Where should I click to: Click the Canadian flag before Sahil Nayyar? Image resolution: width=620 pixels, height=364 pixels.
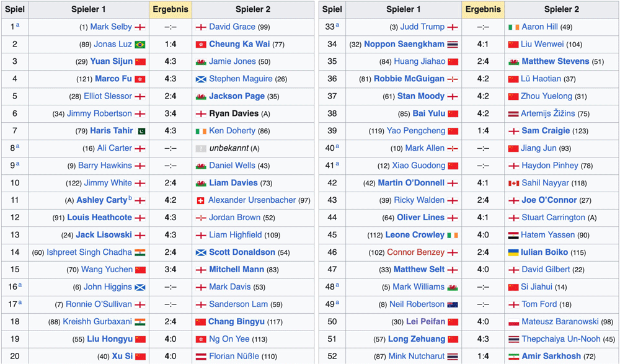(x=513, y=183)
